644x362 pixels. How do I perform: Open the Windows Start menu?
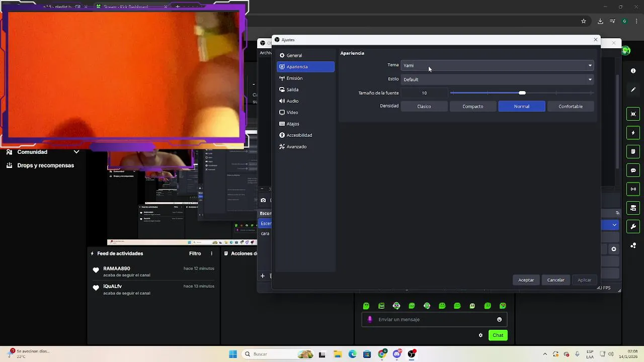coord(233,354)
